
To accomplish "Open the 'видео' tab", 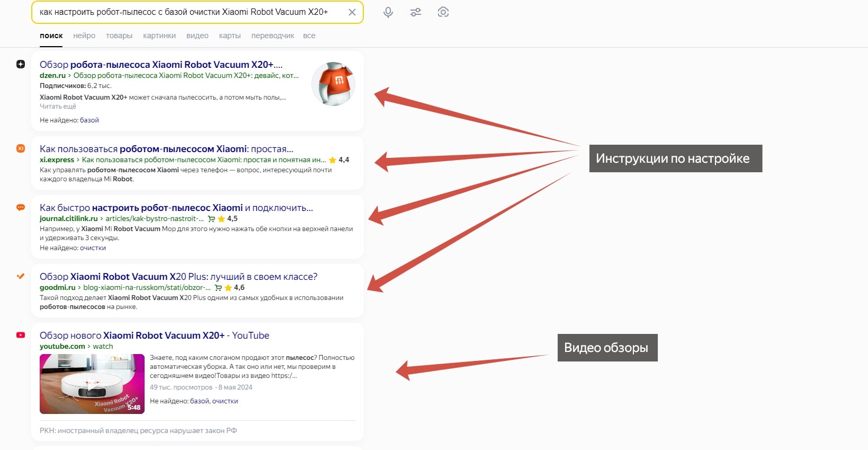I will coord(198,36).
